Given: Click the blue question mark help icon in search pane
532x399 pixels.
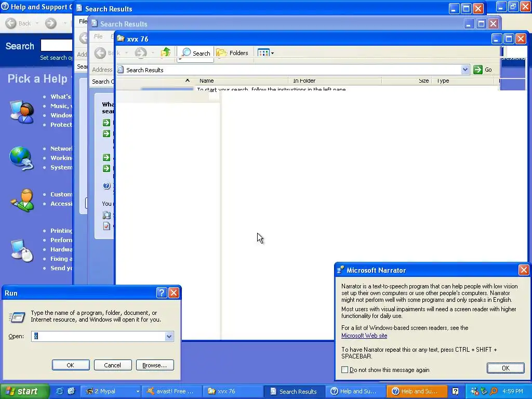Looking at the screenshot, I should (x=107, y=185).
